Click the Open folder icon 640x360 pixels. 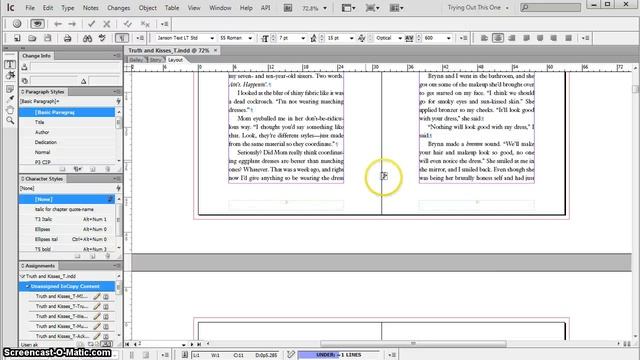(32, 38)
